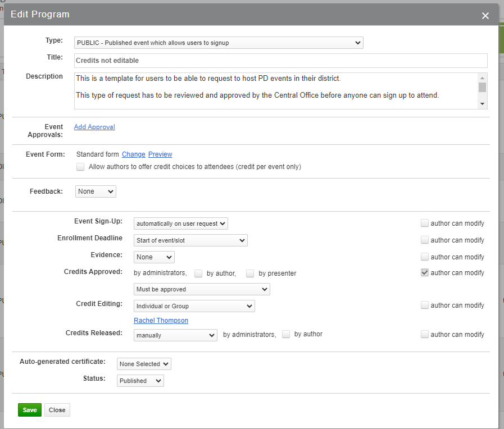This screenshot has height=429, width=504.
Task: Enable credit choices for attendees
Action: click(x=80, y=166)
